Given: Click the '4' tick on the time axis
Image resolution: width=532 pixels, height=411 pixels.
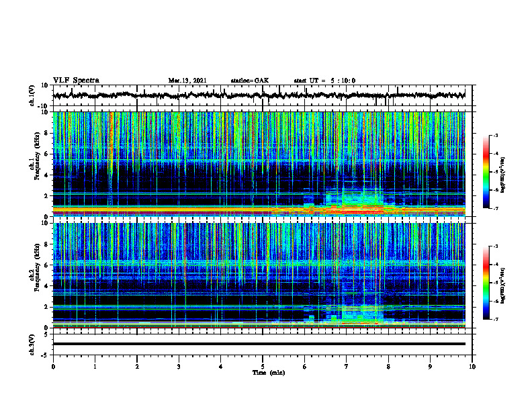Looking at the screenshot, I should [x=221, y=367].
